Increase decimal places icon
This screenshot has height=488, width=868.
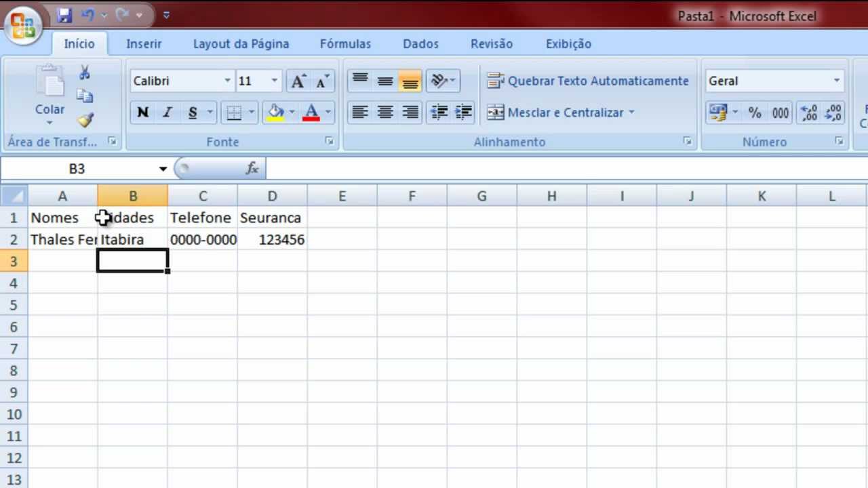click(x=809, y=113)
